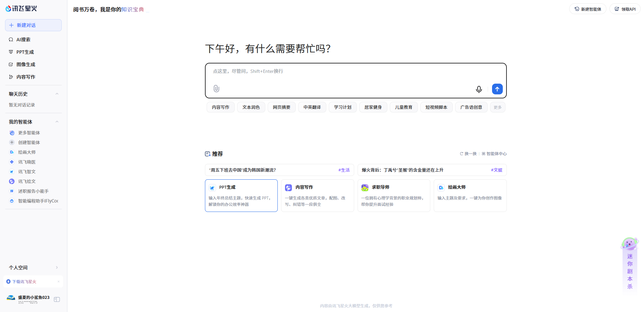
Task: Collapse the 聊天历史 section
Action: point(57,94)
